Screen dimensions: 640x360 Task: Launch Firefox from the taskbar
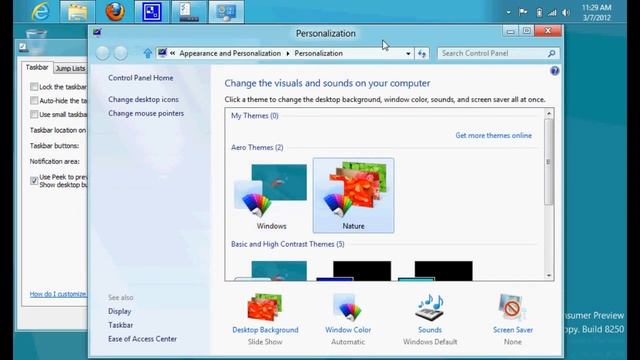(115, 11)
